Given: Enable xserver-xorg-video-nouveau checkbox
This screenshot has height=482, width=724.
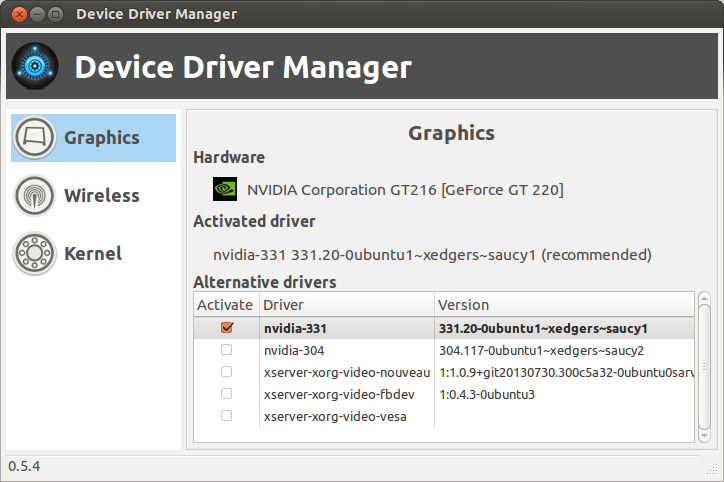Looking at the screenshot, I should click(226, 372).
